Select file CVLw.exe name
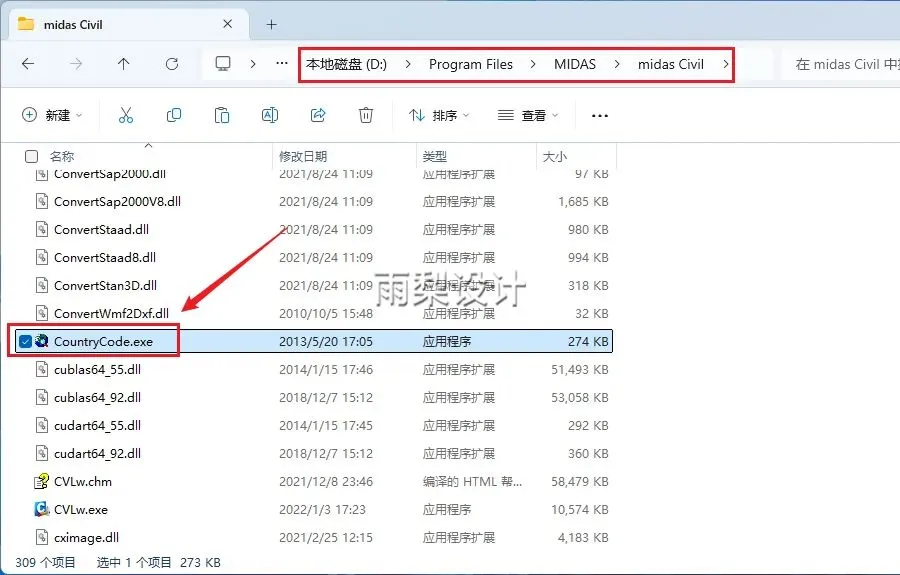900x575 pixels. [80, 510]
